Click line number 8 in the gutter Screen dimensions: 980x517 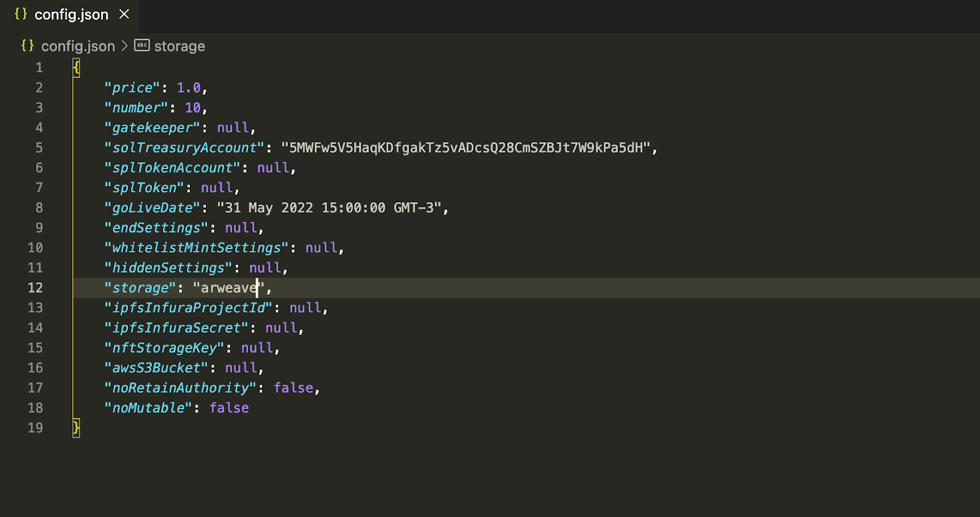click(39, 208)
